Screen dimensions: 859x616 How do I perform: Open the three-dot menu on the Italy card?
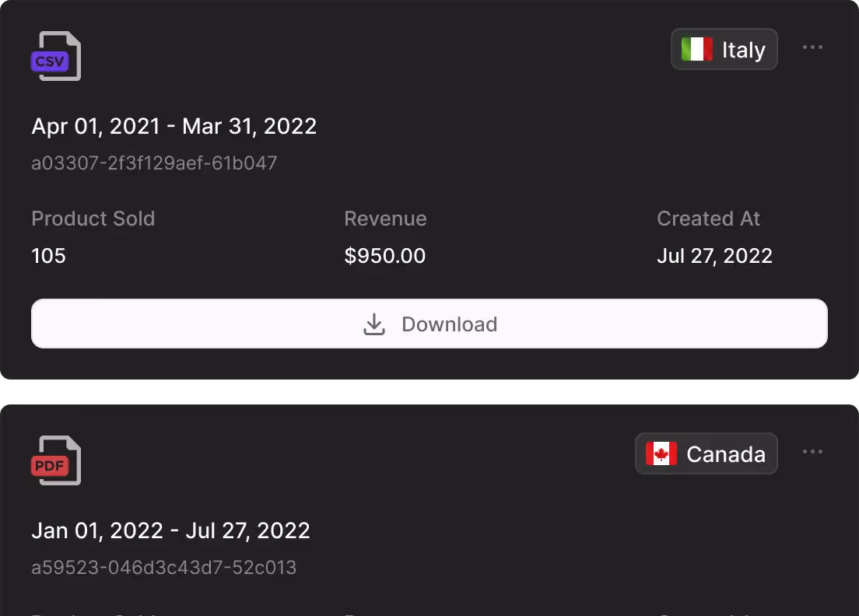coord(812,47)
